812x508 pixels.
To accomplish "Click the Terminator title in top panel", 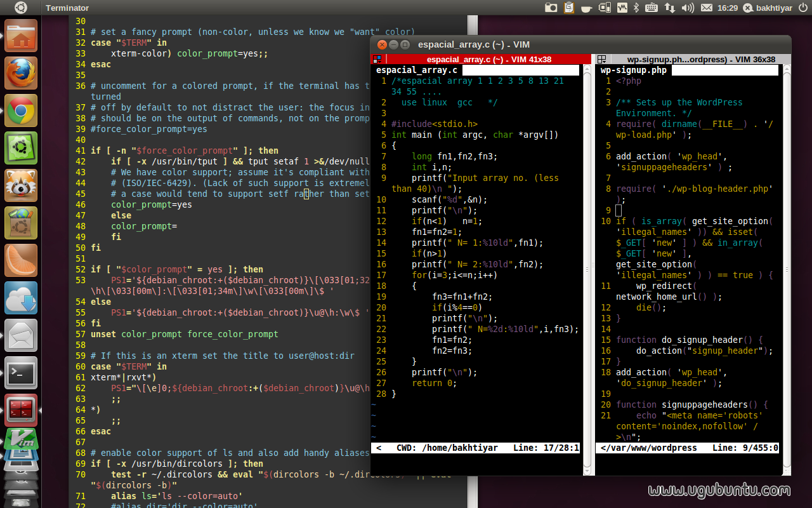I will tap(67, 8).
